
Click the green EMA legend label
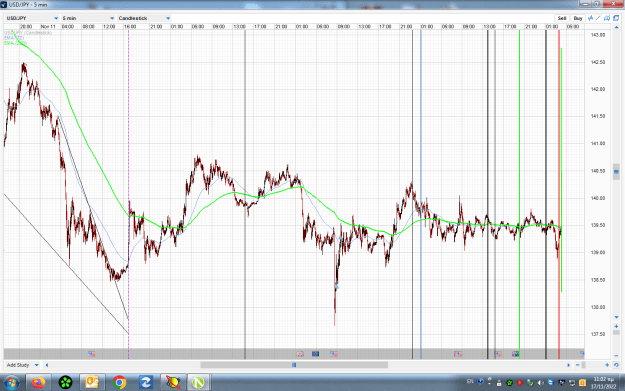pyautogui.click(x=15, y=43)
